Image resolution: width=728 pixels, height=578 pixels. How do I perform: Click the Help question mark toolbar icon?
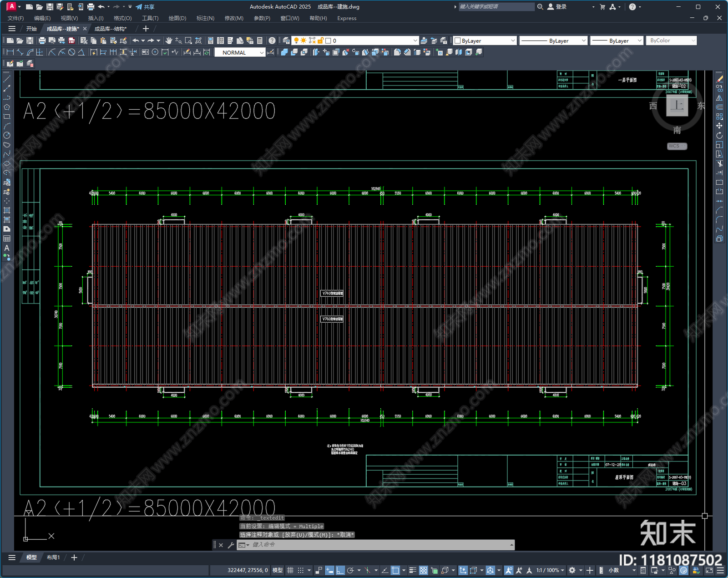point(272,41)
